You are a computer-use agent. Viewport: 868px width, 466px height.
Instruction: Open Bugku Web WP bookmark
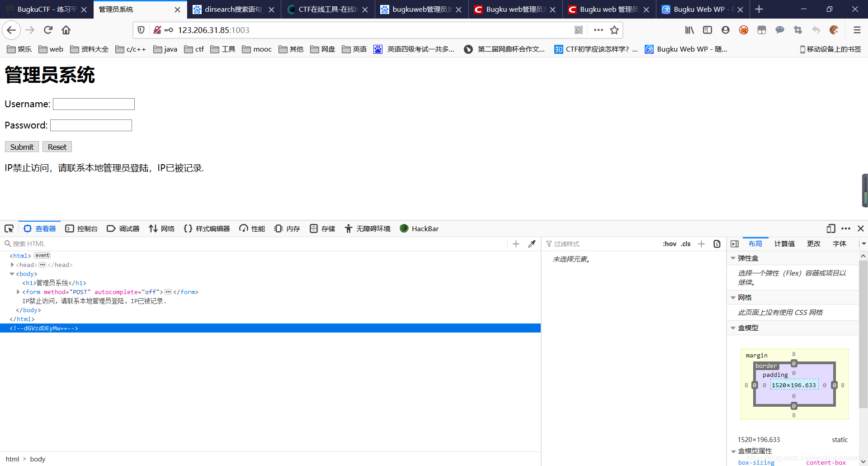(x=686, y=49)
